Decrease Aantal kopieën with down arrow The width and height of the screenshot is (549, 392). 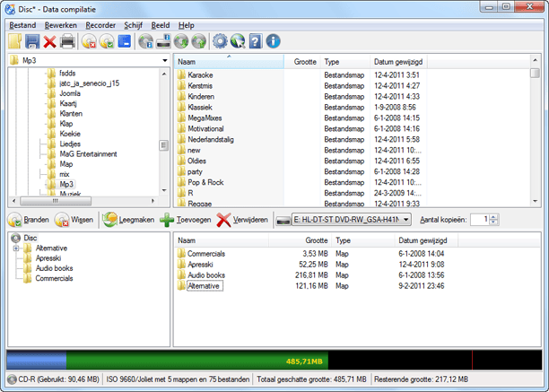[493, 222]
